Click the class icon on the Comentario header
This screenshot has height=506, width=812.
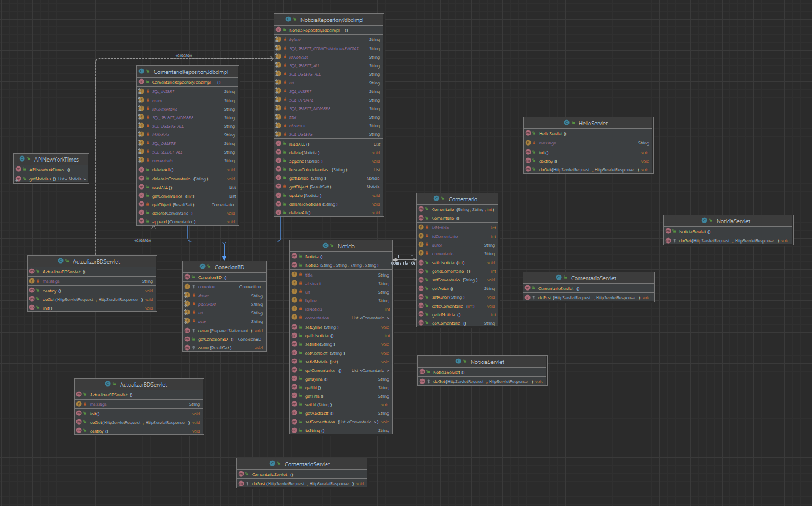click(436, 198)
